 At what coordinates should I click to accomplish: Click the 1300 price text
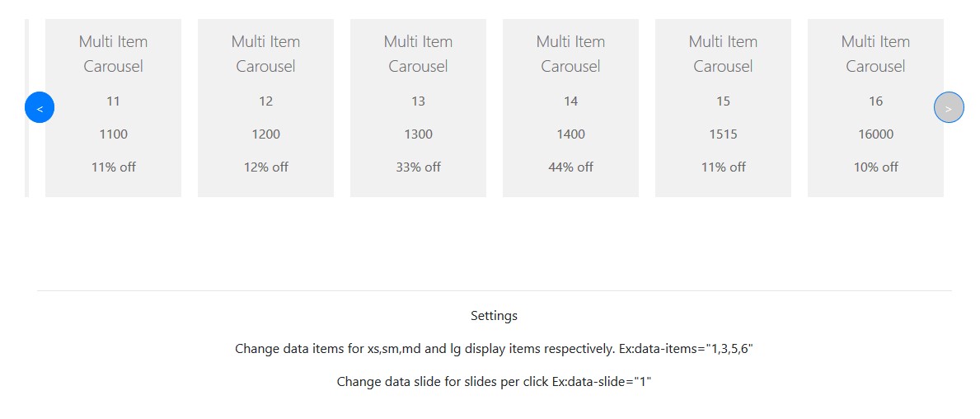click(418, 134)
